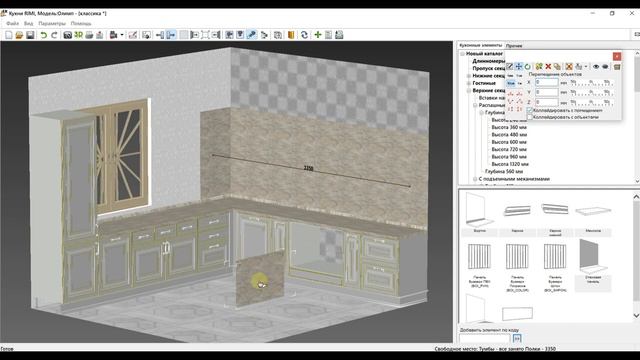This screenshot has height=360, width=640.
Task: Click the copy objects icon in floating panel
Action: click(557, 67)
